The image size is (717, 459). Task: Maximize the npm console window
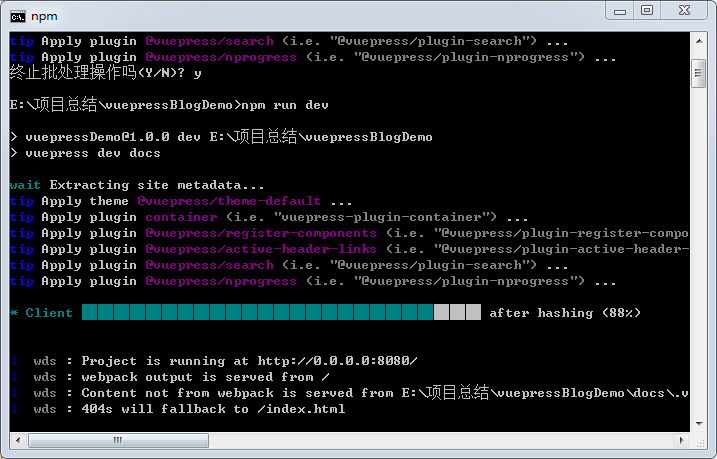[647, 11]
